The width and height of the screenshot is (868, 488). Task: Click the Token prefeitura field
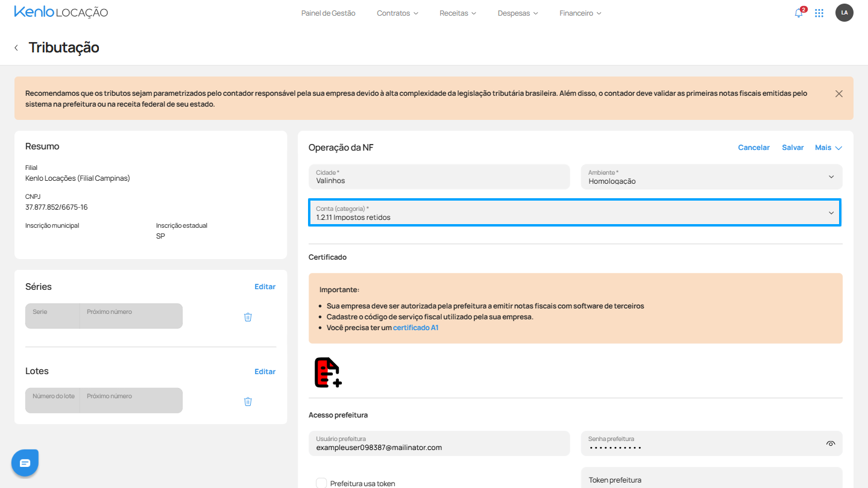tap(711, 478)
